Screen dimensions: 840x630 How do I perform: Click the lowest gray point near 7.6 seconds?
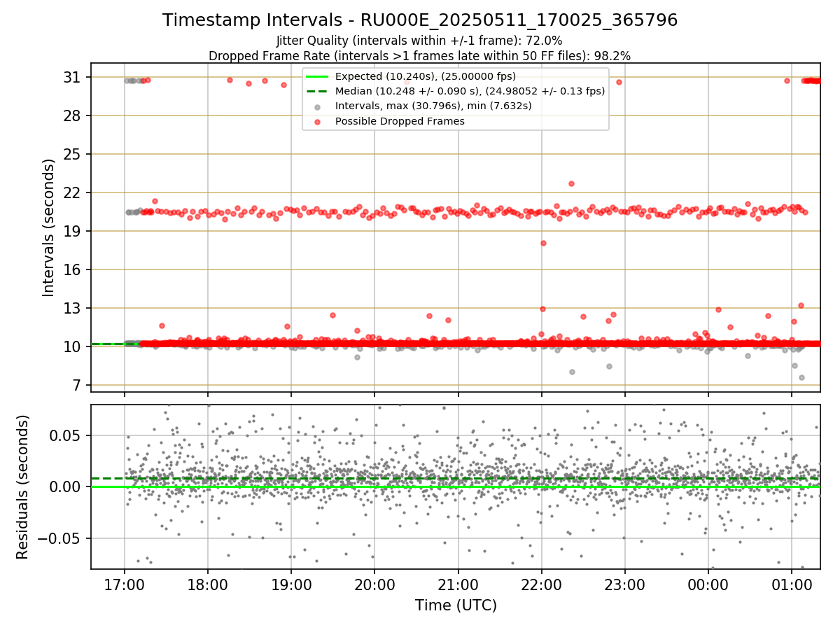pyautogui.click(x=801, y=377)
